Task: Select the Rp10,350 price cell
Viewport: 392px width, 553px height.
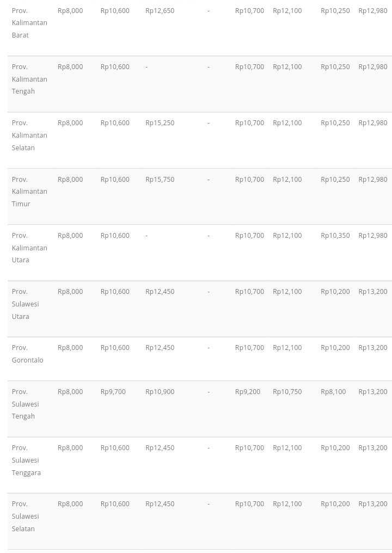Action: pyautogui.click(x=335, y=236)
